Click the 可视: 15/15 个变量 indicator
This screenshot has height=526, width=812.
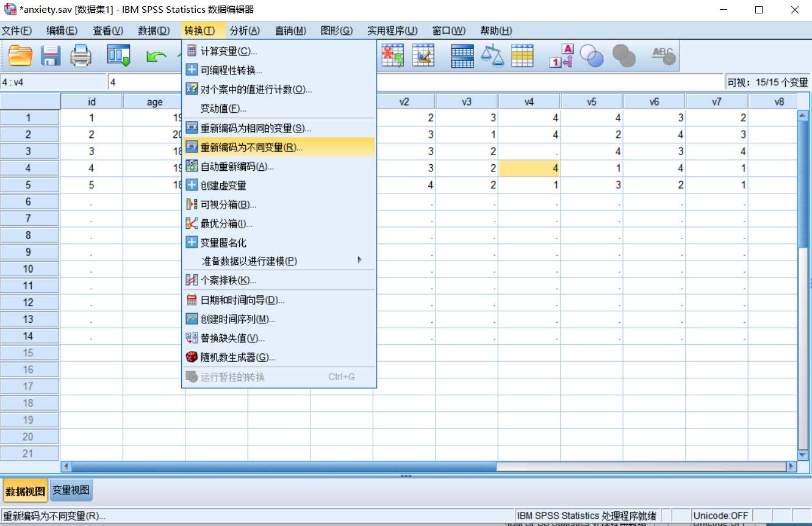point(767,82)
